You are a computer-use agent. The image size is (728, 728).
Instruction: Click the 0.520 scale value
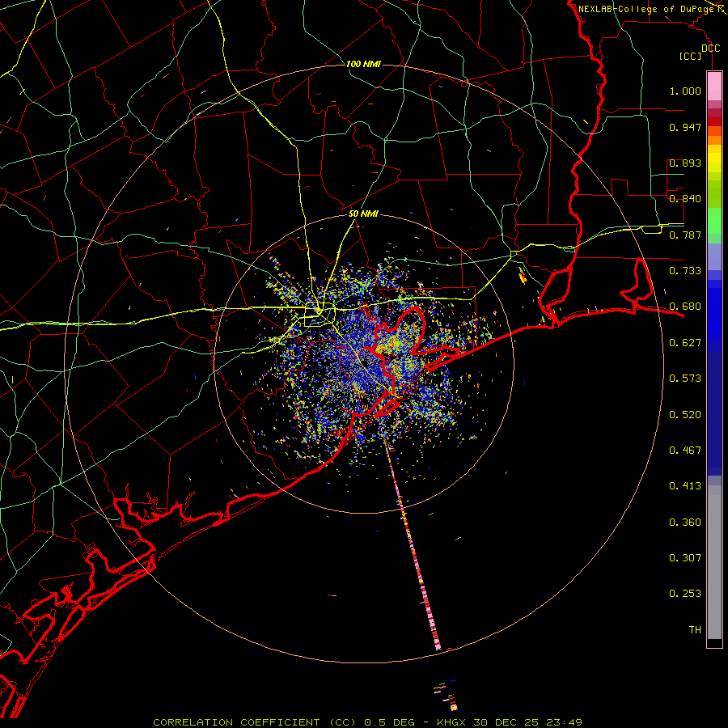[x=685, y=415]
